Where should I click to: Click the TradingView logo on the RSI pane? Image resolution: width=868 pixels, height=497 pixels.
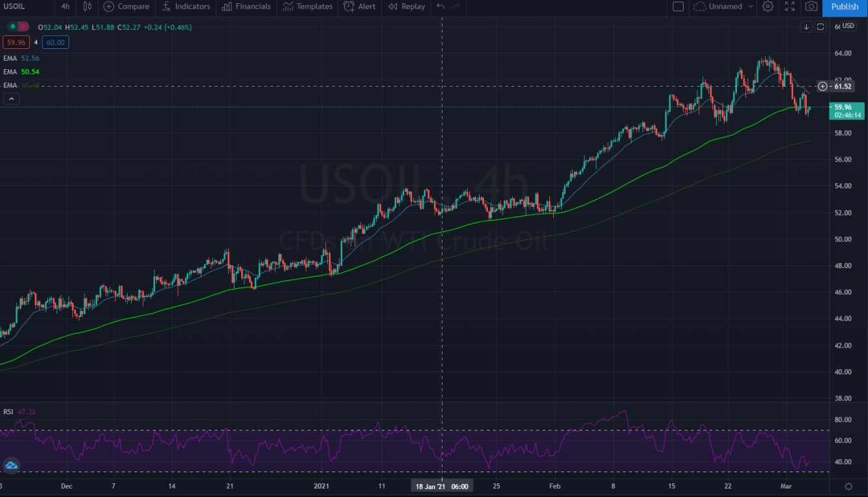pyautogui.click(x=11, y=465)
